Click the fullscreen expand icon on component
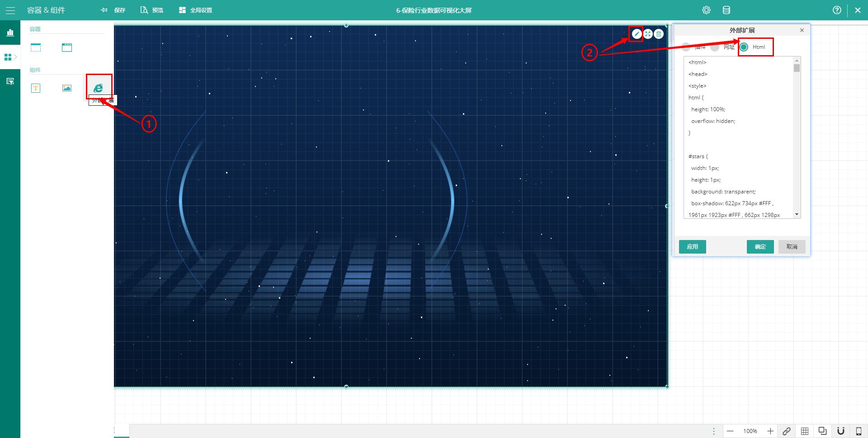Image resolution: width=868 pixels, height=438 pixels. (648, 34)
